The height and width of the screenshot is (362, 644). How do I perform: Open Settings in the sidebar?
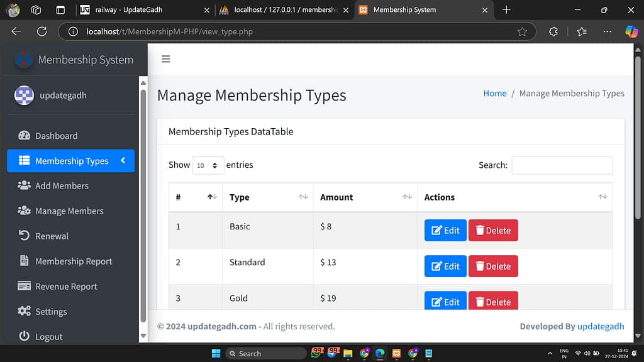[50, 312]
